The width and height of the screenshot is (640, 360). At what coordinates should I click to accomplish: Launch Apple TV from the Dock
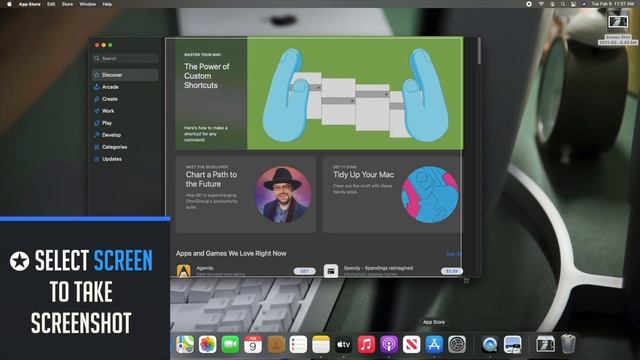(343, 344)
